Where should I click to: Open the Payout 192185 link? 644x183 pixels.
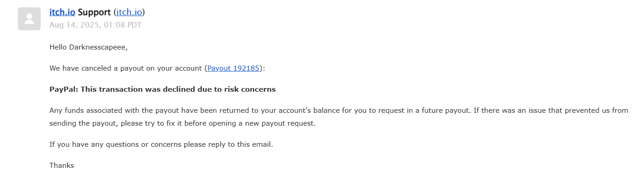(x=233, y=68)
